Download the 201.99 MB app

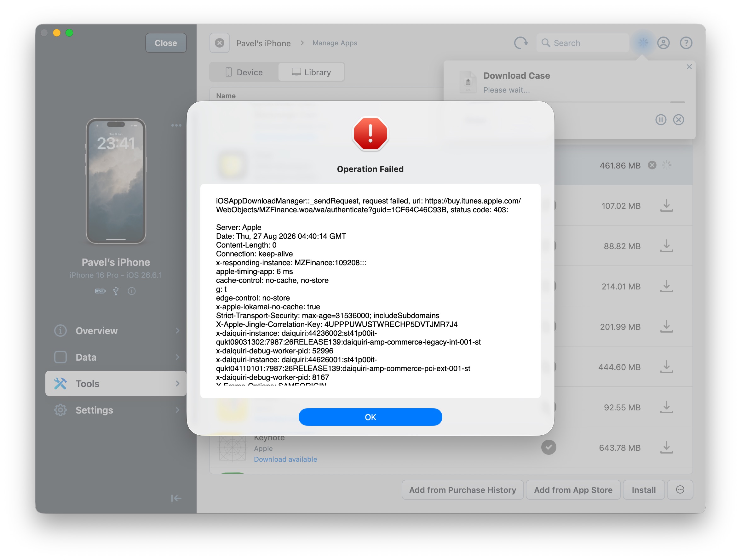tap(667, 327)
